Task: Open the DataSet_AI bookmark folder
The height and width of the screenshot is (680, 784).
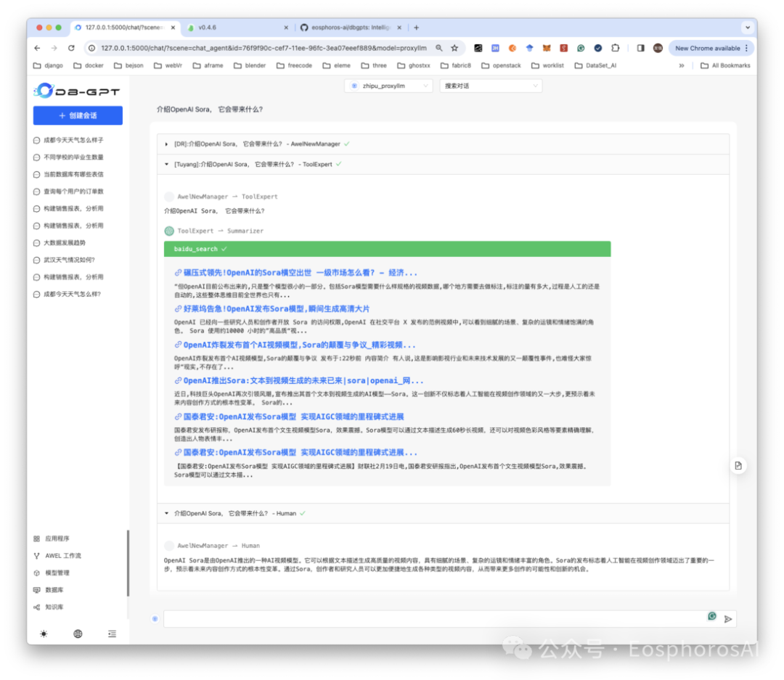Action: (x=595, y=65)
